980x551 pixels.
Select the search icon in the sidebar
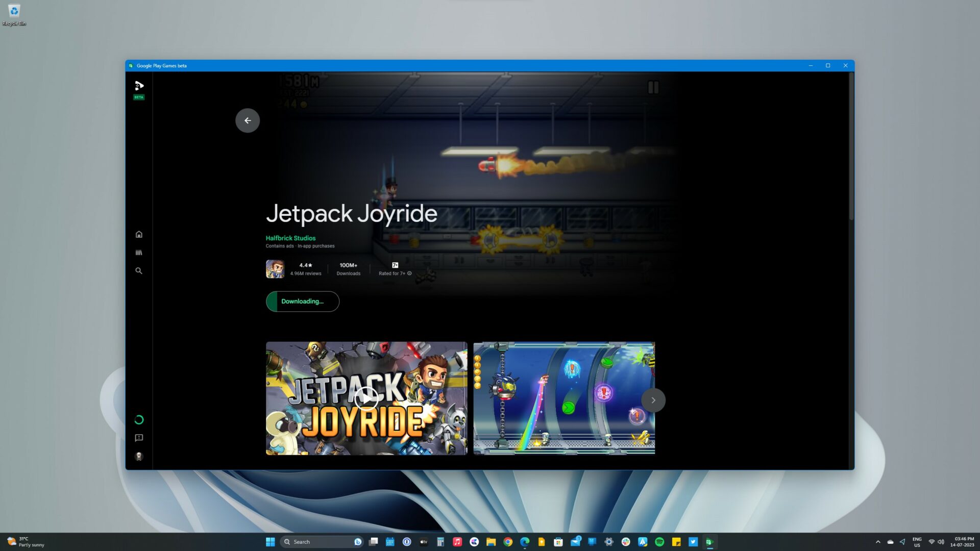click(x=139, y=271)
